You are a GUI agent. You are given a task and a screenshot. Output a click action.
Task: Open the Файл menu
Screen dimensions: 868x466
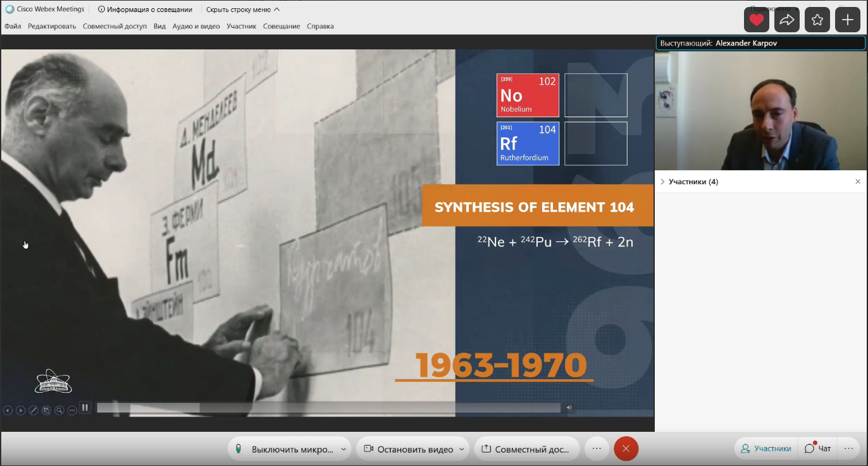[13, 26]
